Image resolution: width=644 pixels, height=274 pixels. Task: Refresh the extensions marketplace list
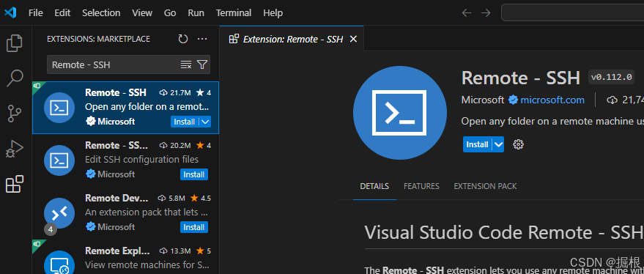click(182, 39)
